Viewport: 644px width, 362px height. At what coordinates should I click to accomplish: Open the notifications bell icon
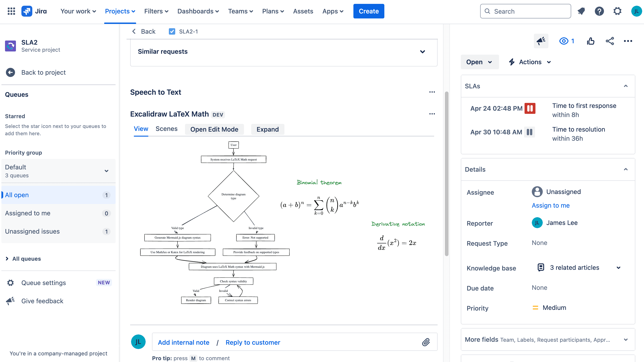coord(581,11)
